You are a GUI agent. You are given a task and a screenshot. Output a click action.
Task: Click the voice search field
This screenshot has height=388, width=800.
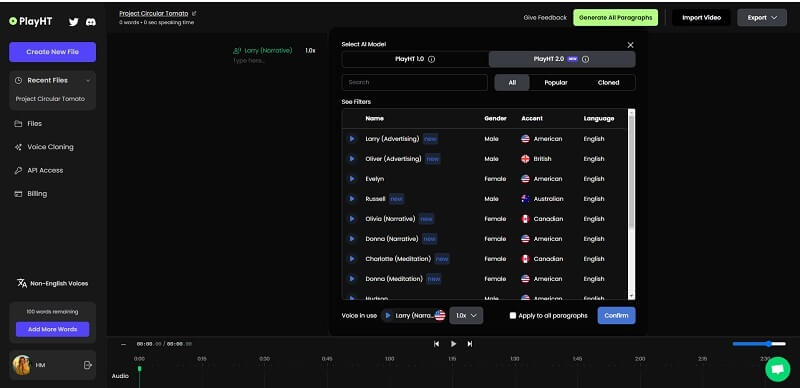coord(415,82)
